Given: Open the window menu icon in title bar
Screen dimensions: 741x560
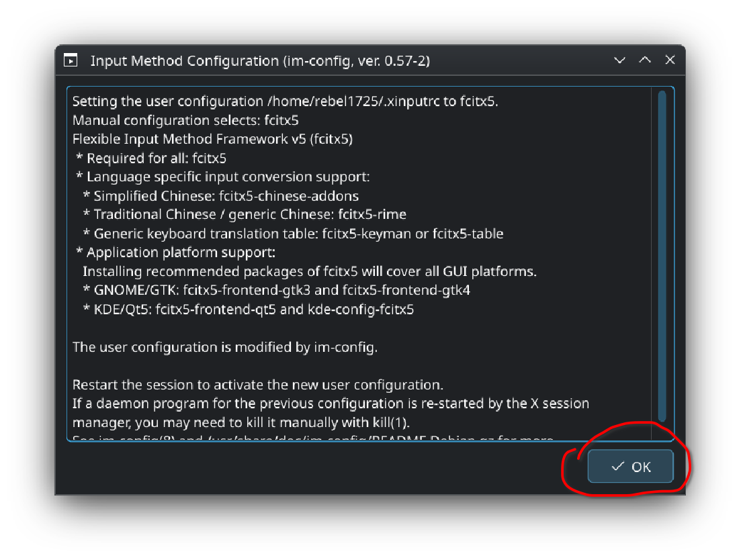Looking at the screenshot, I should [x=71, y=60].
